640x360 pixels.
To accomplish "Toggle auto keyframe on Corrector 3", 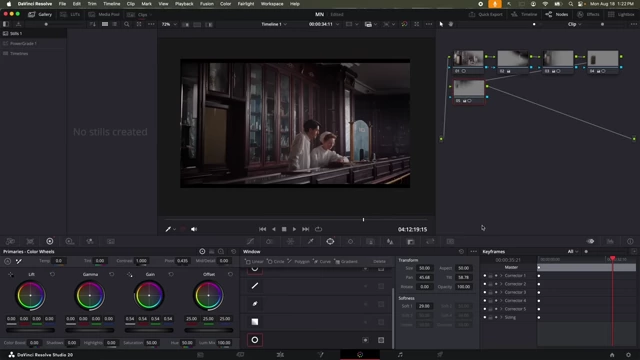I will click(496, 292).
